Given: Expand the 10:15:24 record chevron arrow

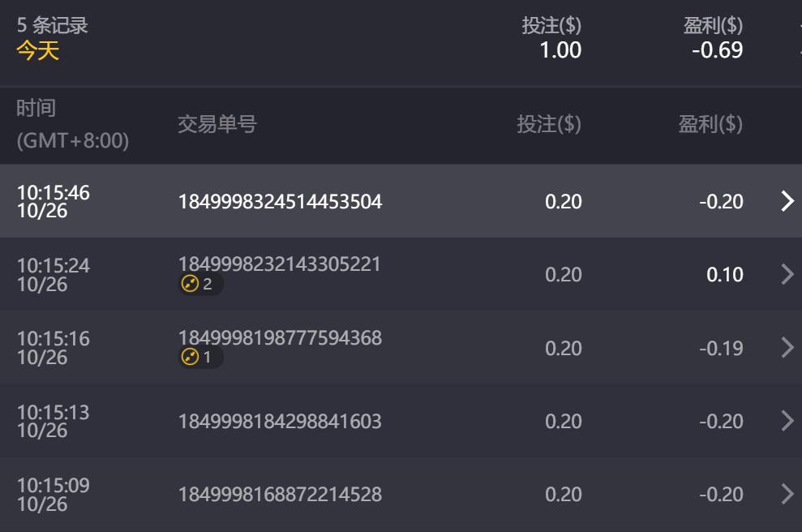Looking at the screenshot, I should [x=787, y=274].
